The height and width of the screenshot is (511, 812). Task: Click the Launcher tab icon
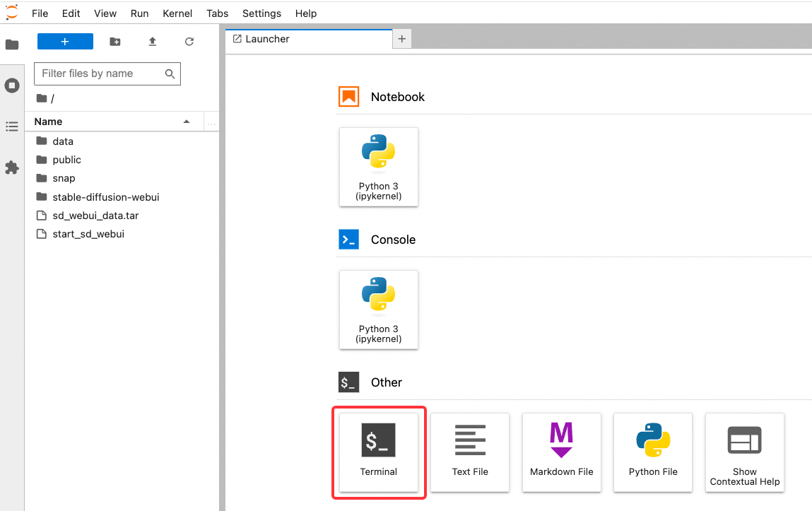click(x=237, y=39)
